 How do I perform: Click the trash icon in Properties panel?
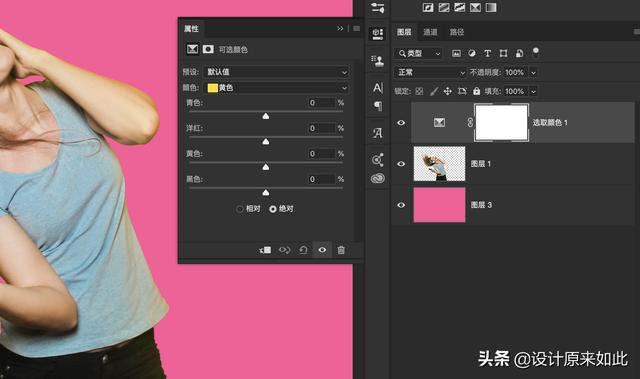tap(341, 250)
